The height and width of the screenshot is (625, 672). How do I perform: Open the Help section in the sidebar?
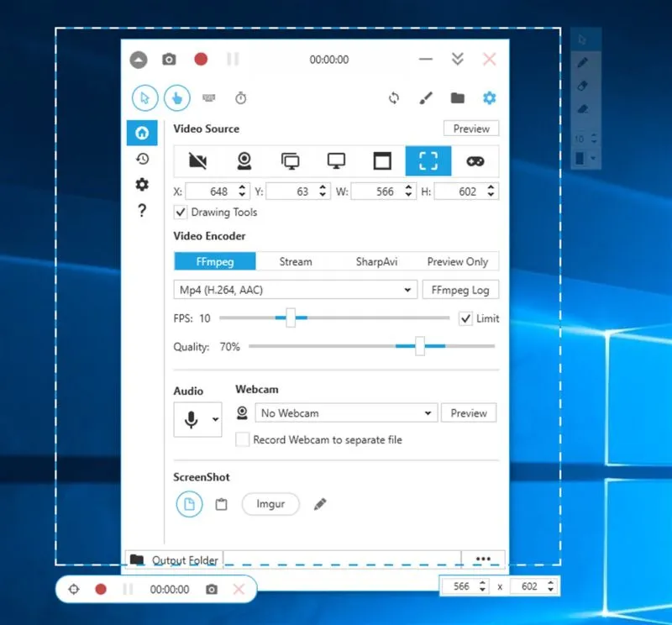pos(142,211)
